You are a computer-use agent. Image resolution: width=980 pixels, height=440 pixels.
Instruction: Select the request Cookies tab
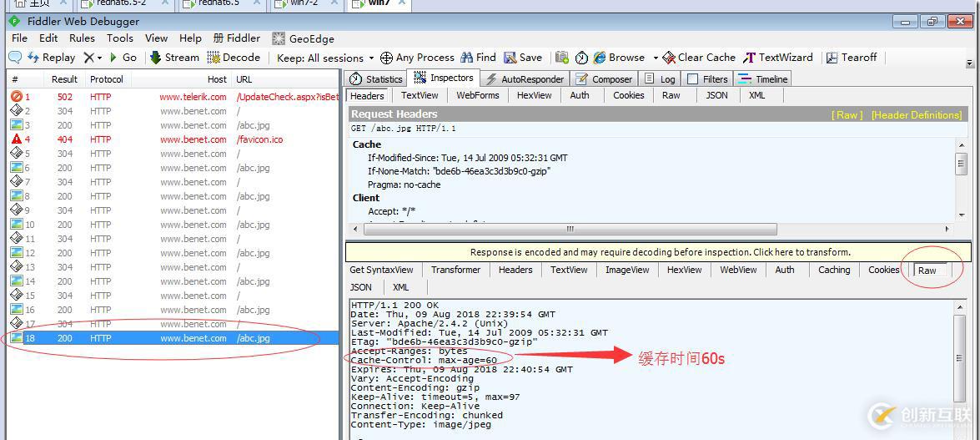(x=628, y=95)
